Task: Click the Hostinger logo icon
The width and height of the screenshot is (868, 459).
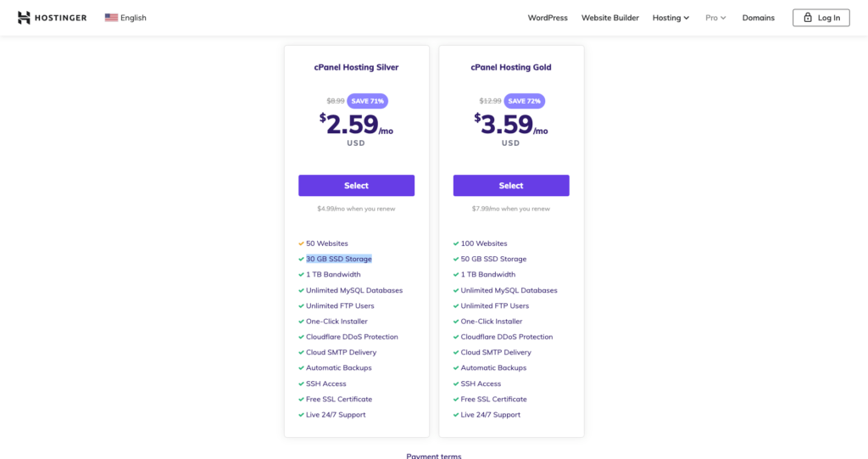Action: point(24,18)
